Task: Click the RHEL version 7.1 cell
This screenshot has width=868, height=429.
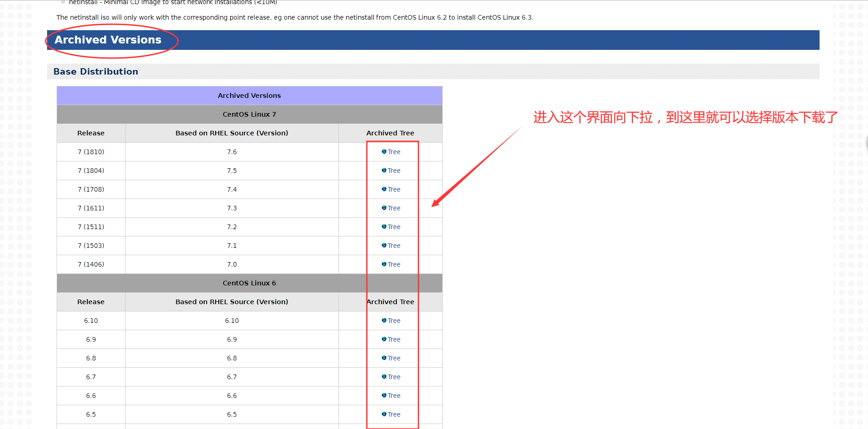Action: pos(232,246)
